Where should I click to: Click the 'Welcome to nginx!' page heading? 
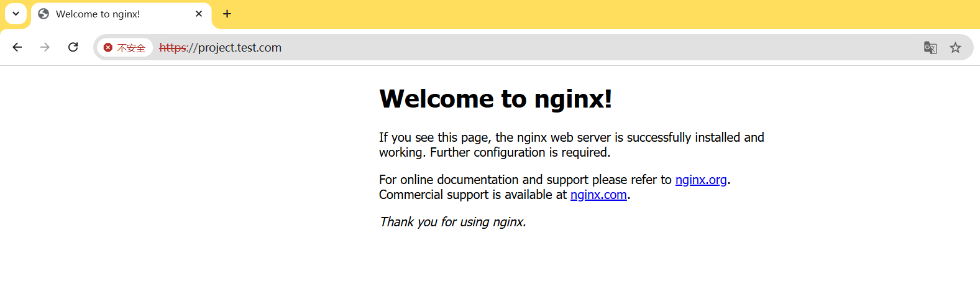tap(496, 99)
